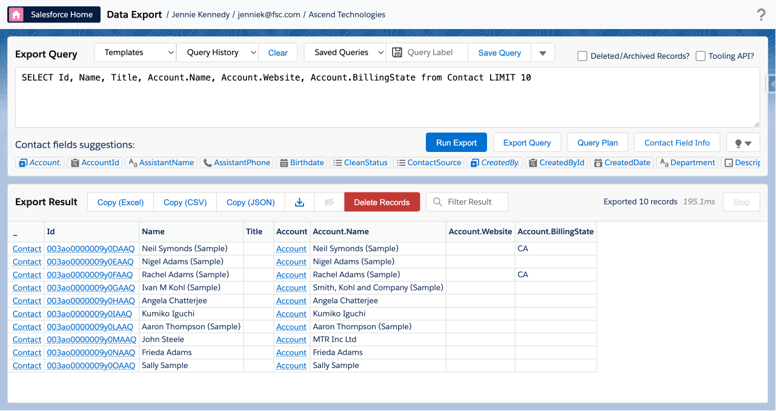The image size is (776, 411).
Task: Open record ID 003ao0000009y0LAAQ
Action: pyautogui.click(x=90, y=327)
